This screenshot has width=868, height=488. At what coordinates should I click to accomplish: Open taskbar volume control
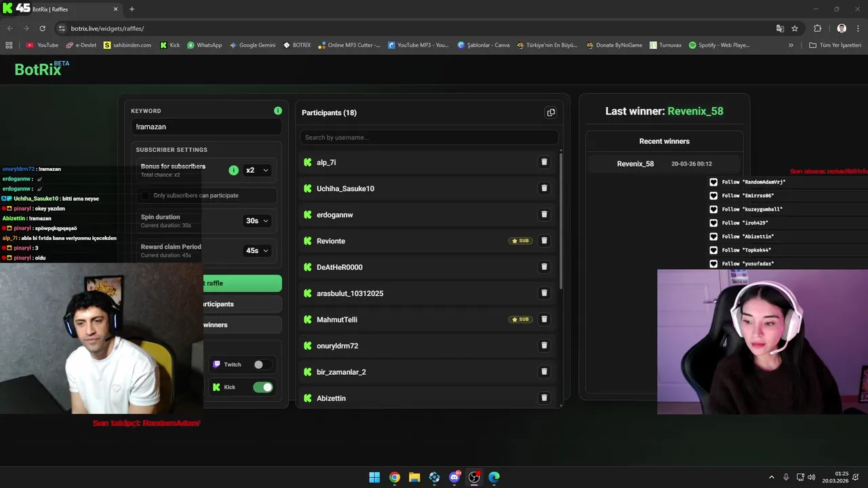coord(812,477)
